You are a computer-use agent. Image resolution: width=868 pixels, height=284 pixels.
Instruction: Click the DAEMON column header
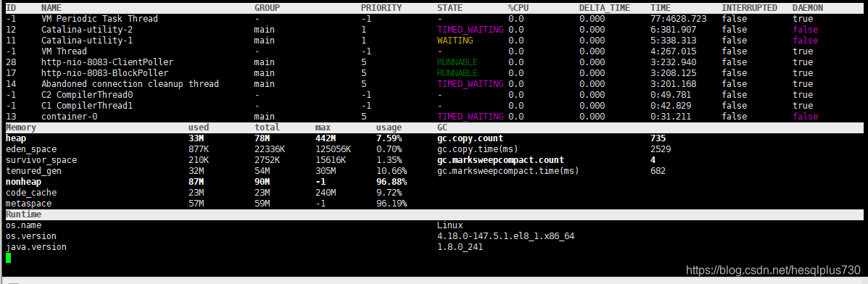(808, 8)
